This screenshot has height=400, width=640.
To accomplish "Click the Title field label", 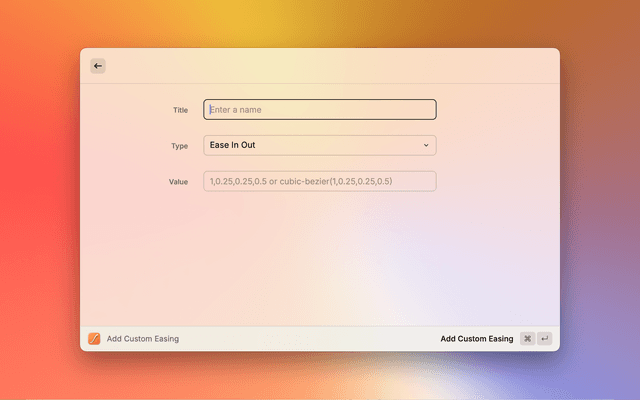I will [180, 110].
